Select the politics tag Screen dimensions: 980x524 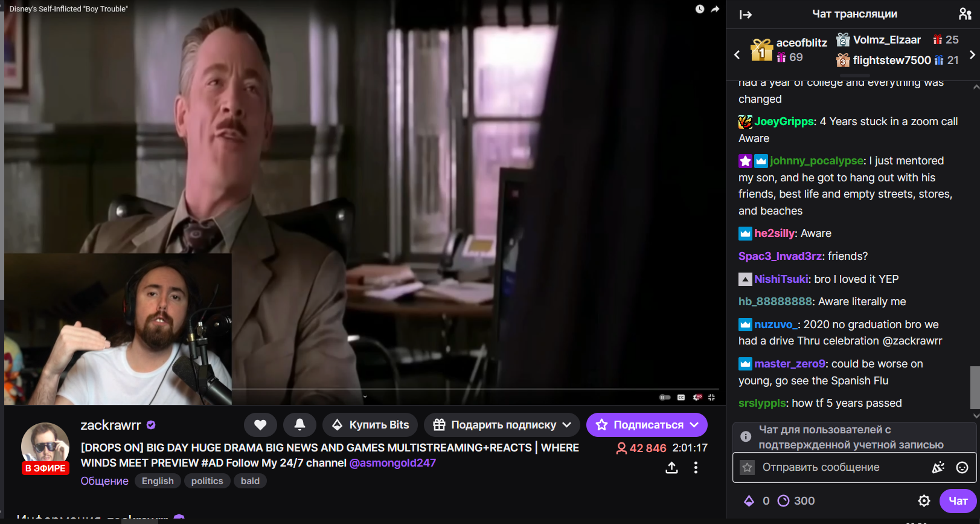tap(207, 481)
